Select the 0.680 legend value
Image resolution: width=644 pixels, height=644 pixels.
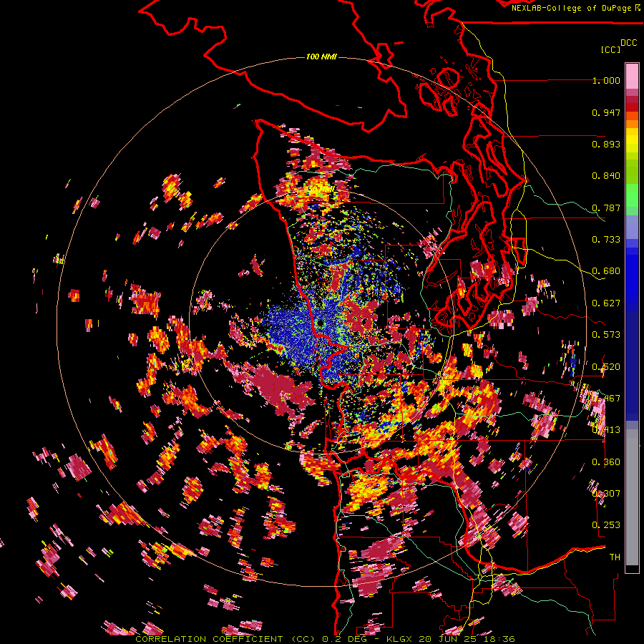pyautogui.click(x=606, y=271)
